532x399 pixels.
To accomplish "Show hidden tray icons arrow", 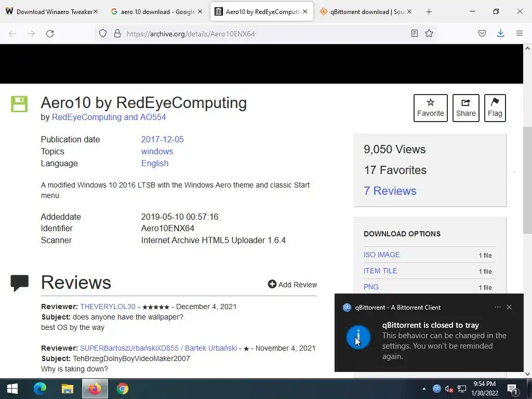I will [424, 389].
